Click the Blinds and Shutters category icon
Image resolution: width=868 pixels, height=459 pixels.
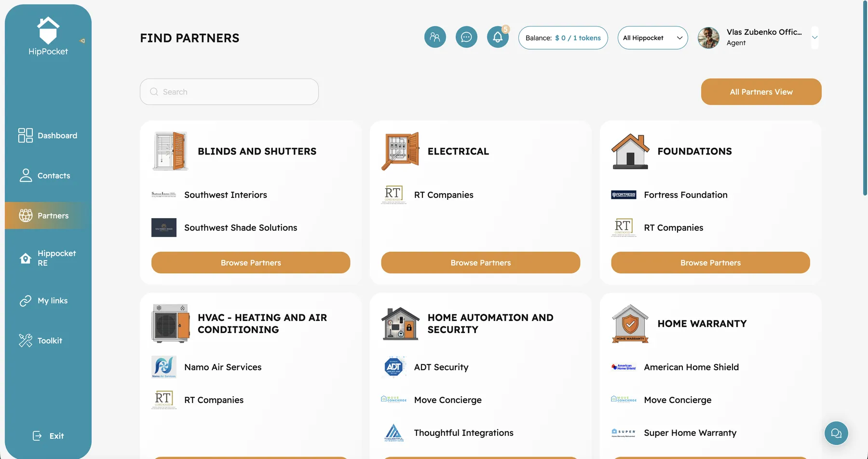coord(170,151)
